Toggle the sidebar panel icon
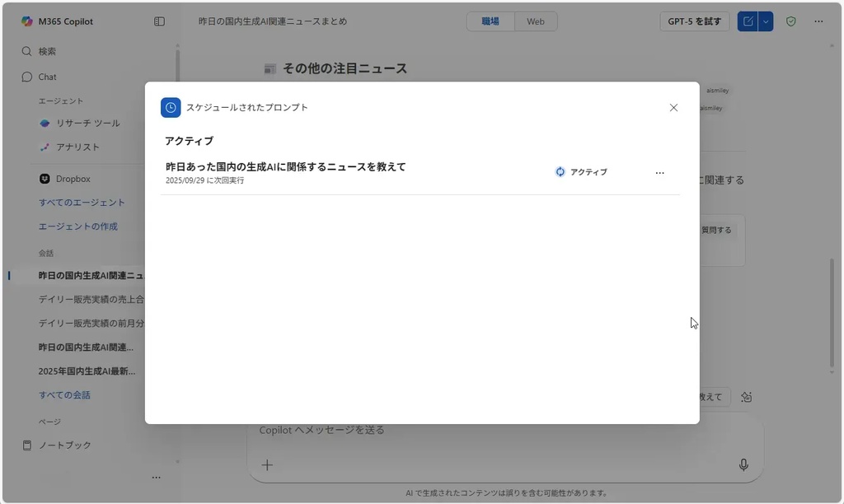 159,21
